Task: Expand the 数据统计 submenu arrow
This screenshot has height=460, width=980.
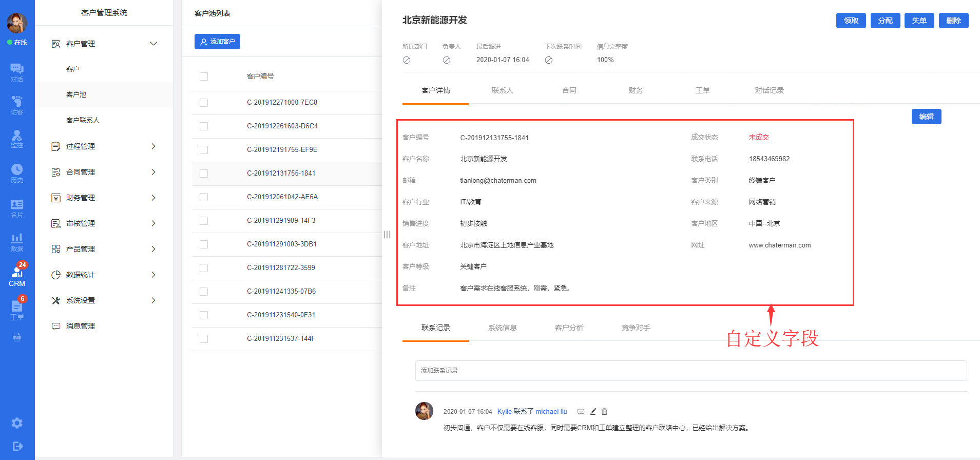Action: coord(153,275)
